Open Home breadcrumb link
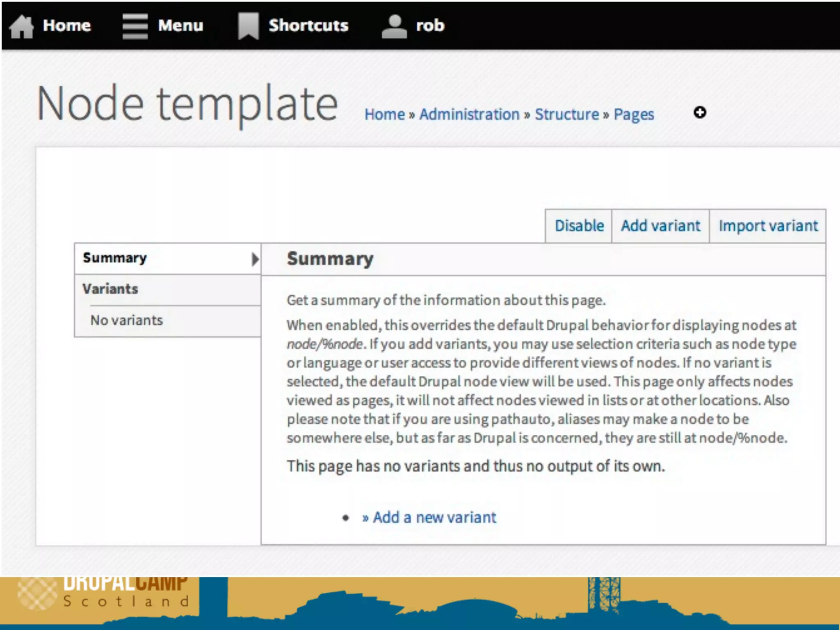Viewport: 840px width, 630px height. (x=384, y=114)
